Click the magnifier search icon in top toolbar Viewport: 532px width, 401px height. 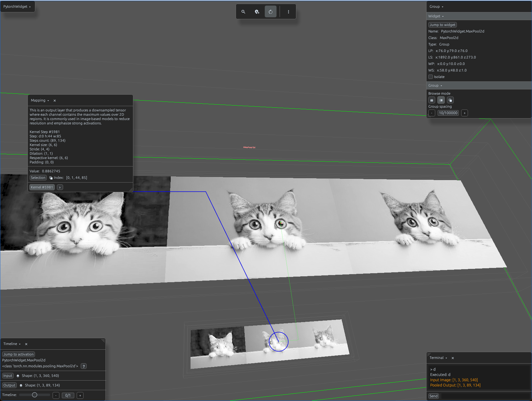[243, 12]
